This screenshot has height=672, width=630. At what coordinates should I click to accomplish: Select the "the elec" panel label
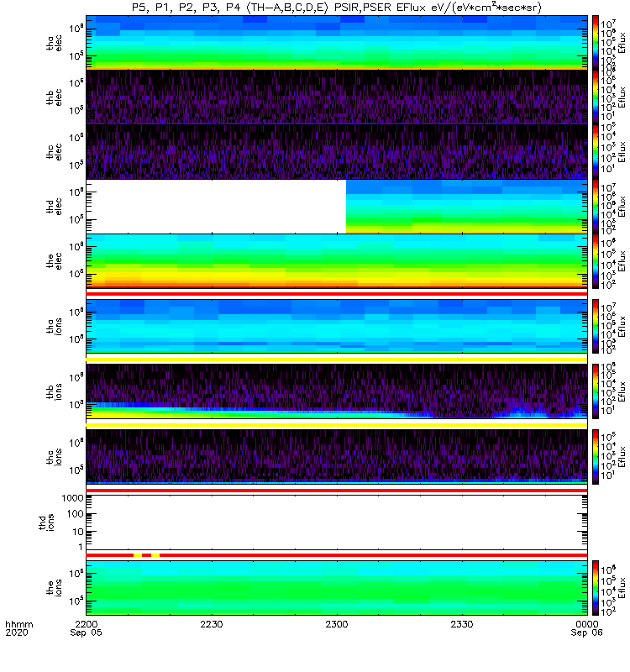pos(55,261)
